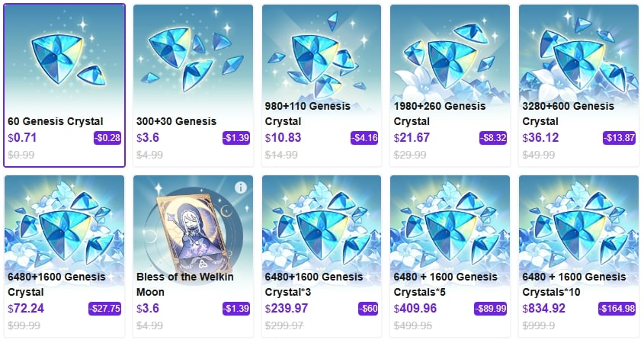Click the -$60 discount badge
Image resolution: width=644 pixels, height=343 pixels.
368,309
